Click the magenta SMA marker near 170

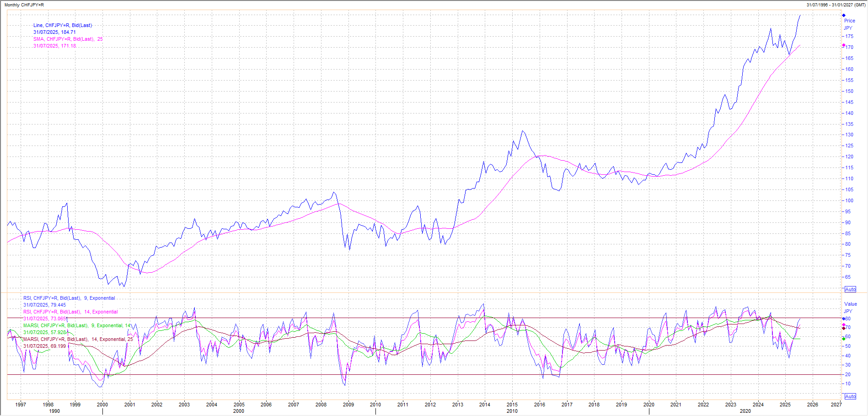click(x=844, y=45)
